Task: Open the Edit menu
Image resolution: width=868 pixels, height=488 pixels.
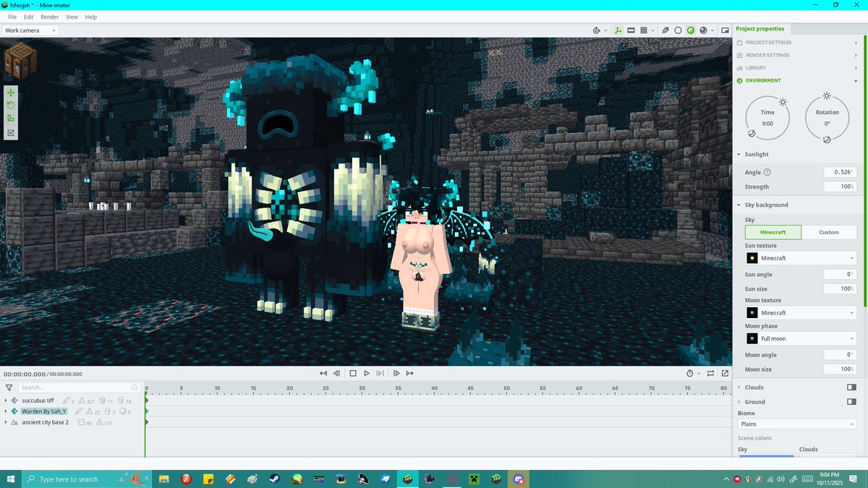Action: coord(29,17)
